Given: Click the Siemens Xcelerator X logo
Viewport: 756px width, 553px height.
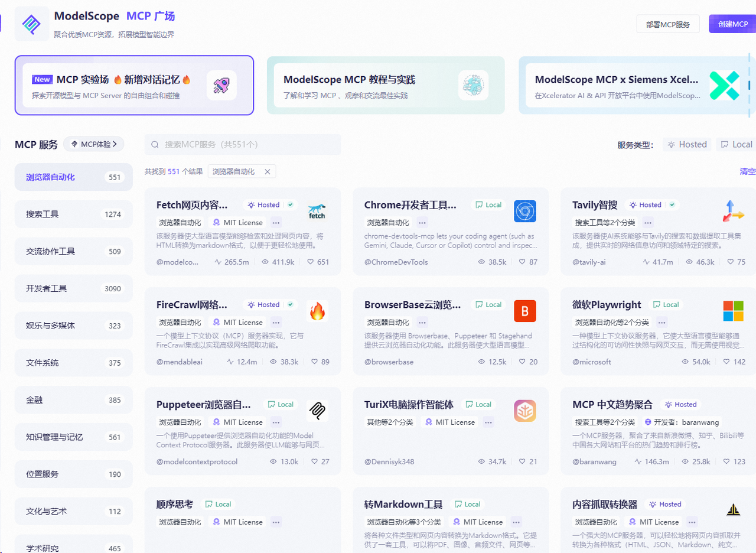Looking at the screenshot, I should pyautogui.click(x=724, y=85).
